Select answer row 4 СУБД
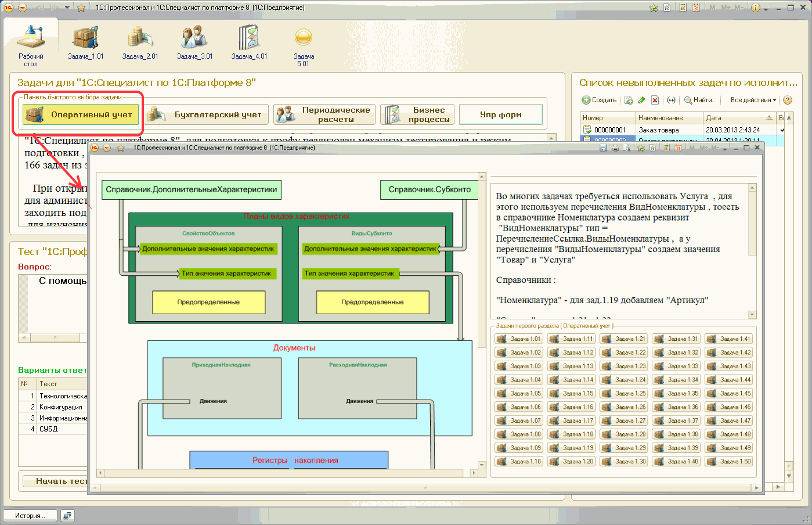Image resolution: width=812 pixels, height=525 pixels. pyautogui.click(x=53, y=429)
